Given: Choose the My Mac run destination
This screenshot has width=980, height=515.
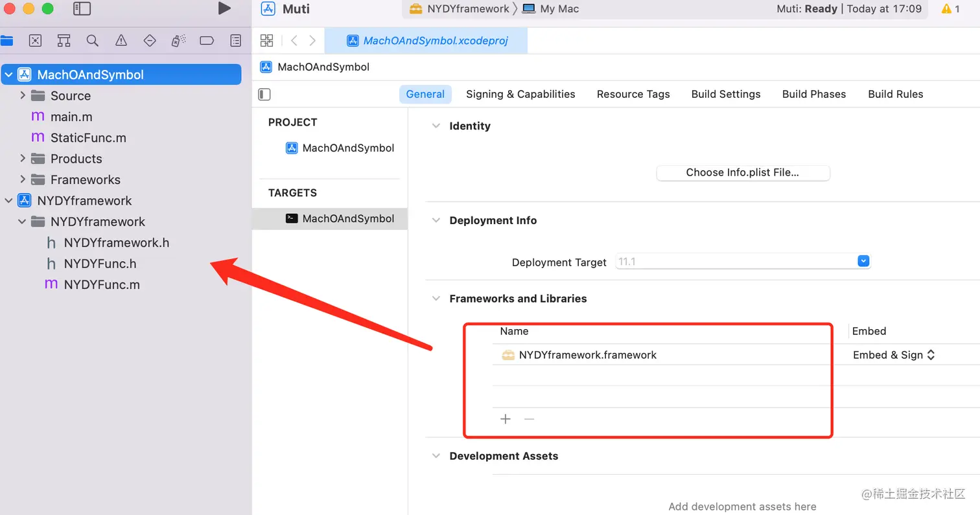Looking at the screenshot, I should (550, 9).
